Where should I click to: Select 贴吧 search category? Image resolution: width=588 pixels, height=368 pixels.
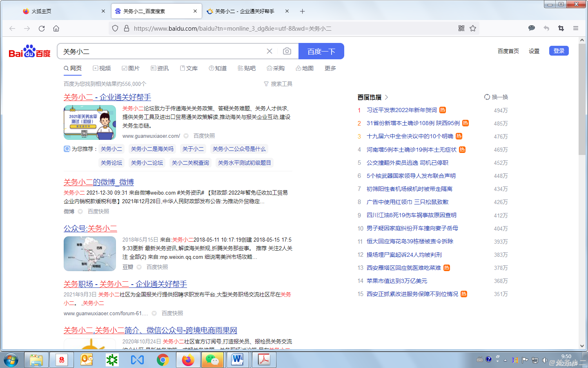[247, 68]
